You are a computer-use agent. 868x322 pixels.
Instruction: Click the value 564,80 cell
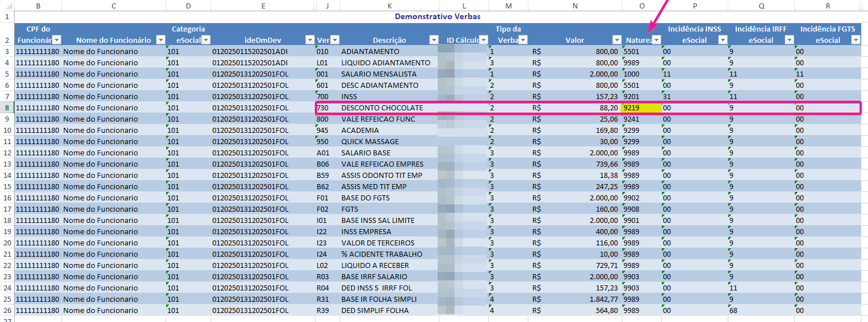pos(575,310)
